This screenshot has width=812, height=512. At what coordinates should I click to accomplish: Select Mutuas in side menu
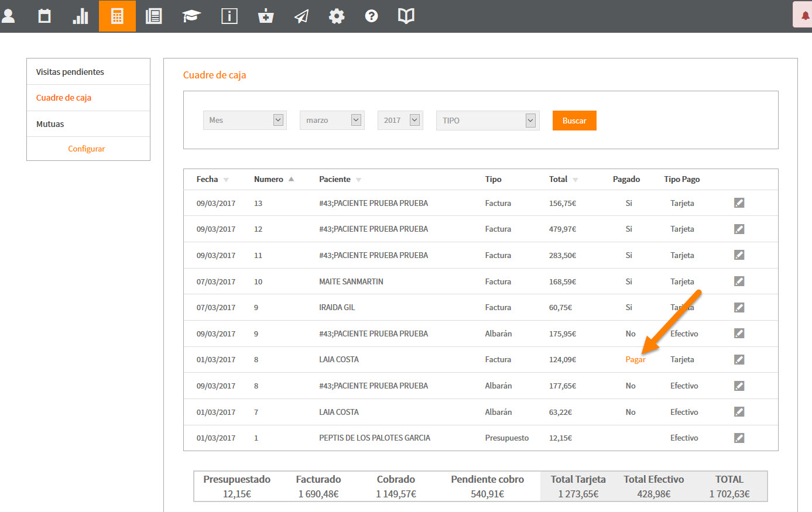[x=50, y=124]
